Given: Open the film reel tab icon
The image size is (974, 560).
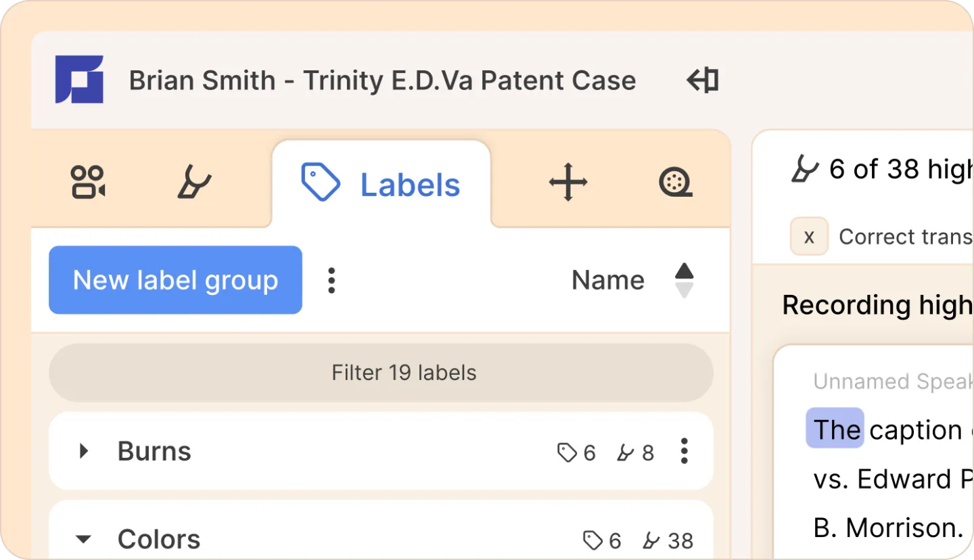Looking at the screenshot, I should coord(675,183).
